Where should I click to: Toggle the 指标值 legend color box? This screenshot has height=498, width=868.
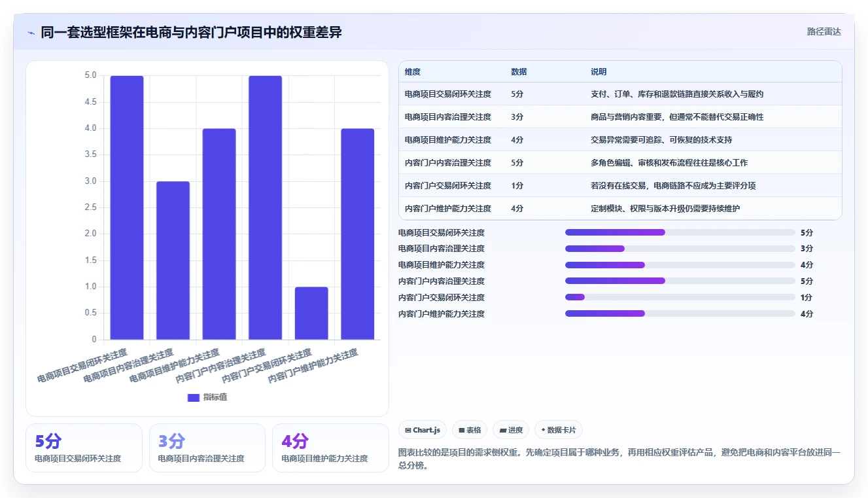[x=193, y=397]
